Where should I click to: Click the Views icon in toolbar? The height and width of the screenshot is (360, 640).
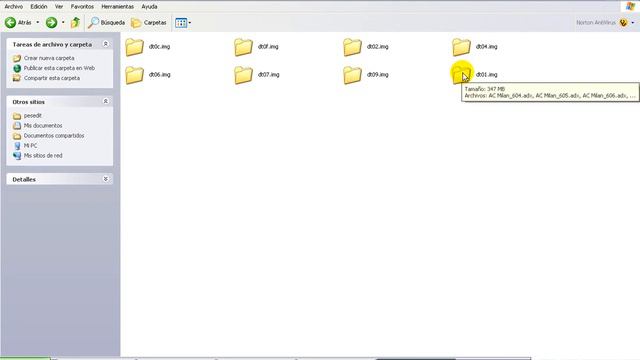point(181,23)
